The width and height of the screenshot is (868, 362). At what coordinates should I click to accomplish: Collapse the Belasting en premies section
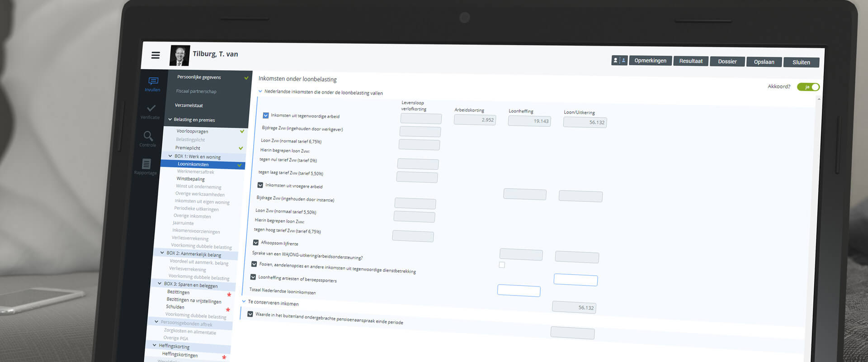click(170, 119)
